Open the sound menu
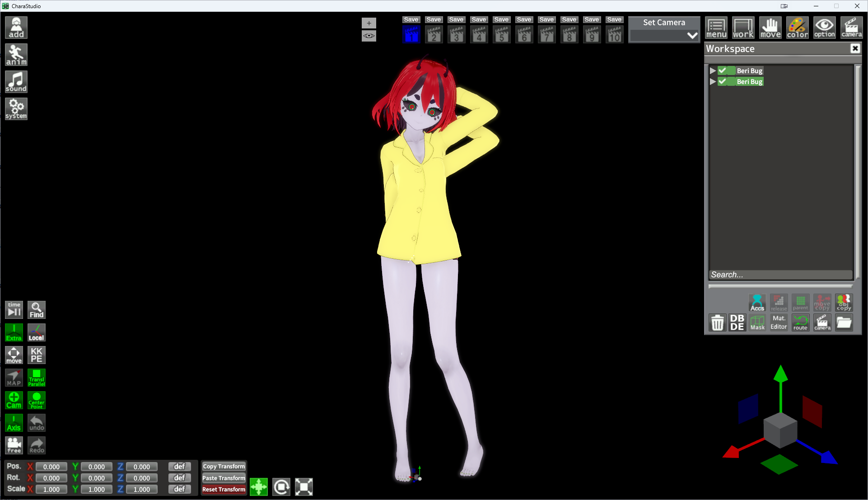Screen dimensions: 868x500 pos(16,82)
